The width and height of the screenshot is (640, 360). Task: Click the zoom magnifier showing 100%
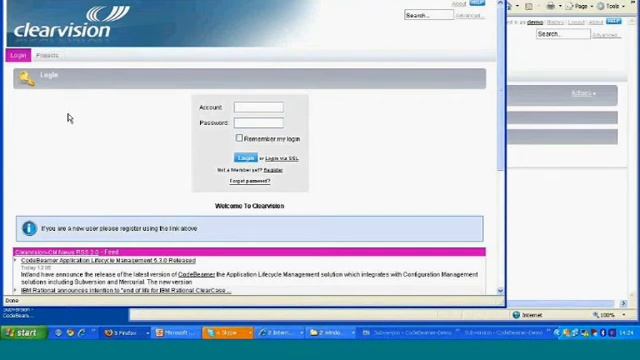pyautogui.click(x=596, y=315)
